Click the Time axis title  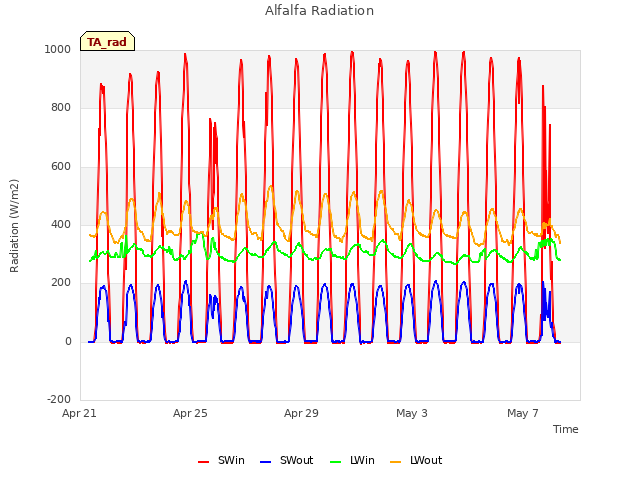coord(566,429)
